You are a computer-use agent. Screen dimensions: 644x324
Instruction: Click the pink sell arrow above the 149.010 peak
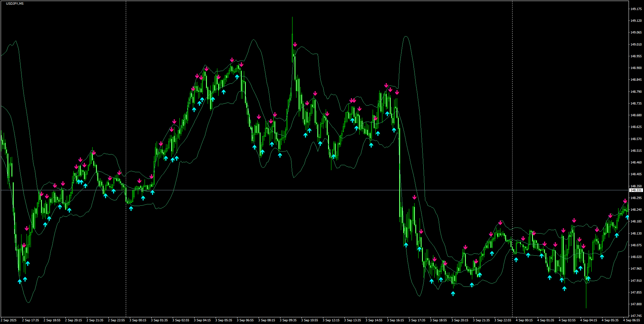point(295,44)
